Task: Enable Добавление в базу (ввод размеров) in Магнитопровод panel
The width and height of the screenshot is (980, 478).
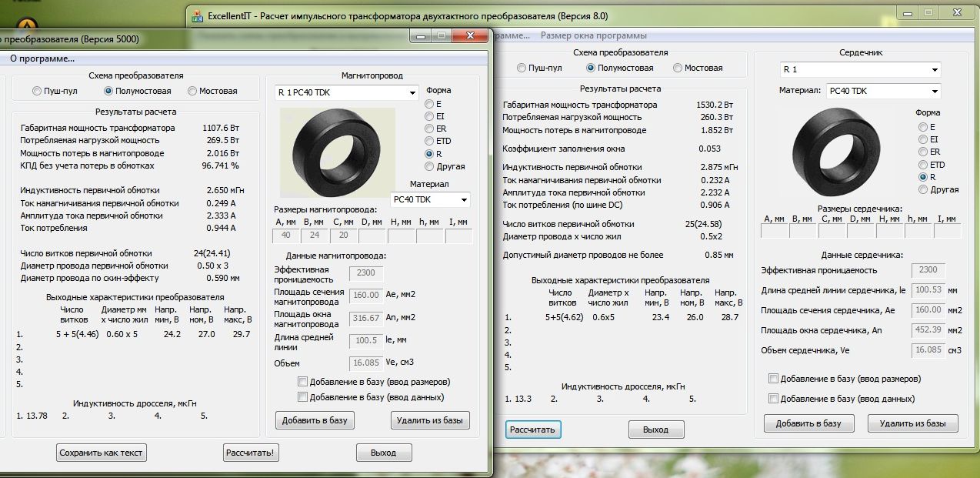Action: [302, 382]
